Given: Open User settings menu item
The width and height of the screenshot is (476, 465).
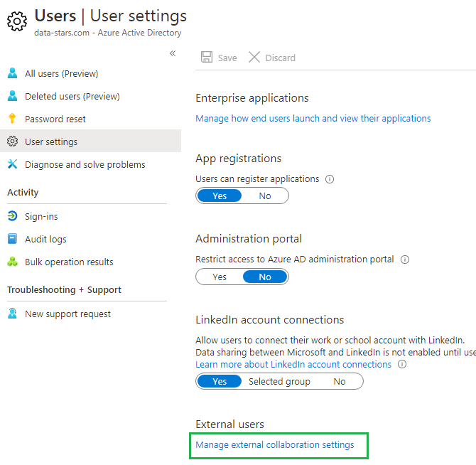Looking at the screenshot, I should coord(51,141).
